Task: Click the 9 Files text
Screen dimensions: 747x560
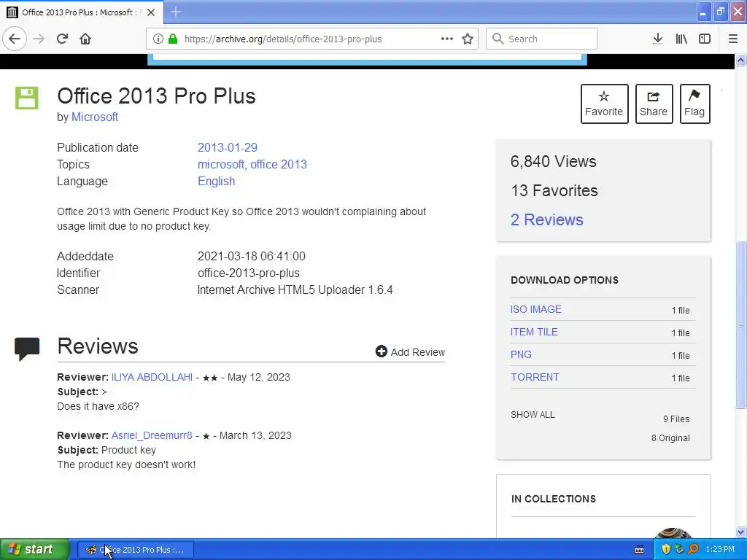Action: tap(676, 419)
